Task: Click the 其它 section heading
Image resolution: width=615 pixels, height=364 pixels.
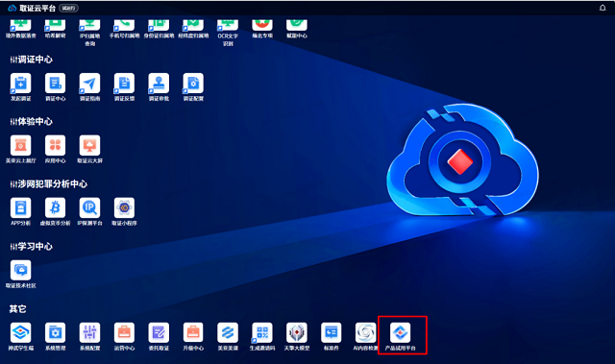Action: pos(17,309)
